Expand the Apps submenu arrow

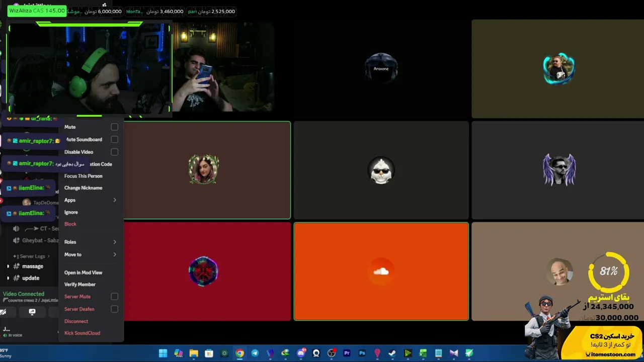tap(115, 200)
